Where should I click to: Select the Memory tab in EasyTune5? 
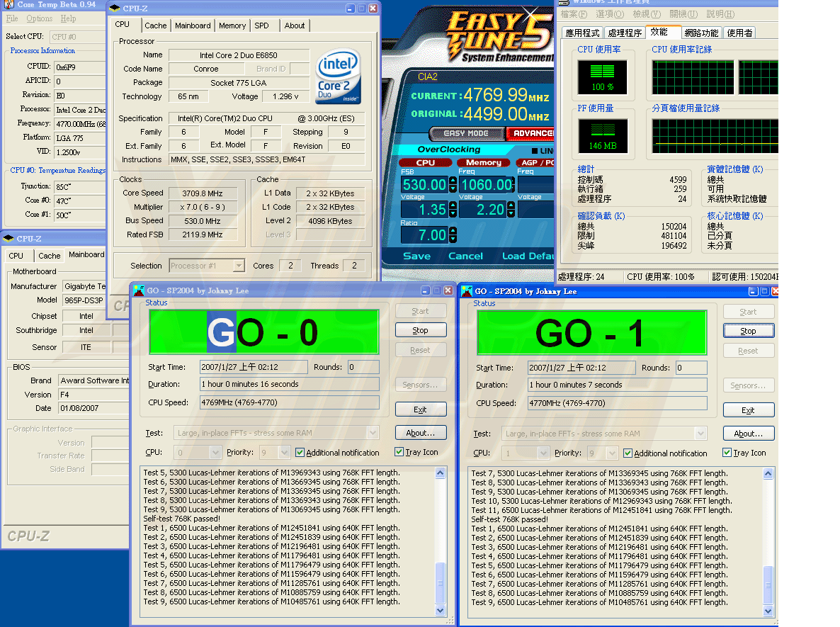point(484,162)
